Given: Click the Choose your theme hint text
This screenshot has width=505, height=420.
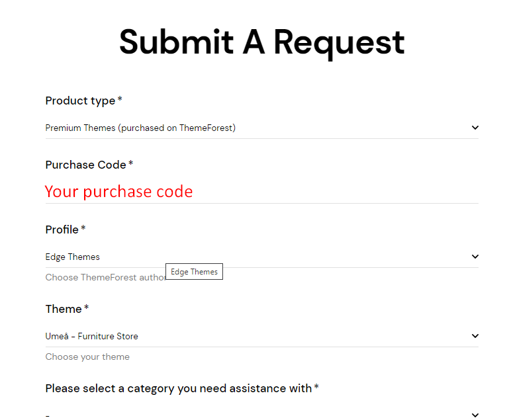Looking at the screenshot, I should click(87, 357).
